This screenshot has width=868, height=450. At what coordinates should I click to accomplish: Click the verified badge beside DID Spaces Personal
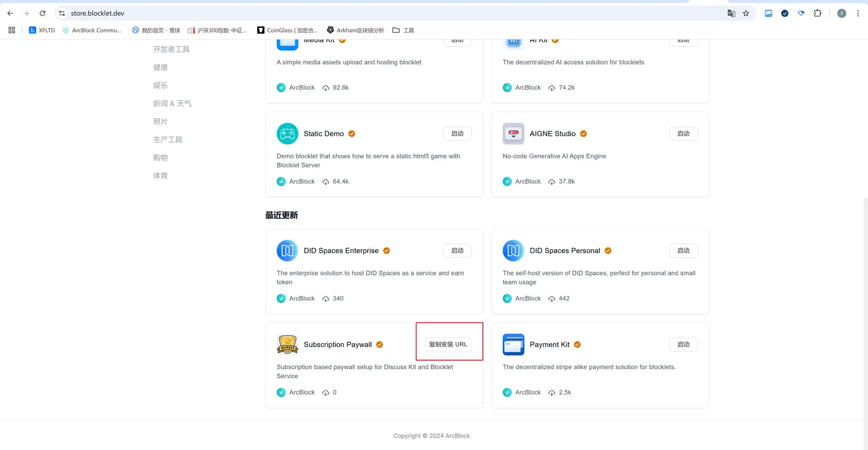608,250
